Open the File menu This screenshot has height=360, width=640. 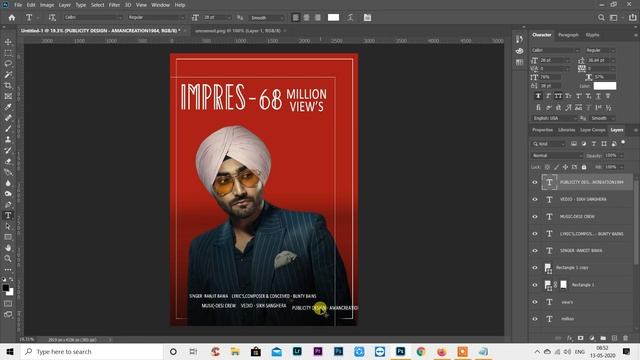[x=18, y=5]
